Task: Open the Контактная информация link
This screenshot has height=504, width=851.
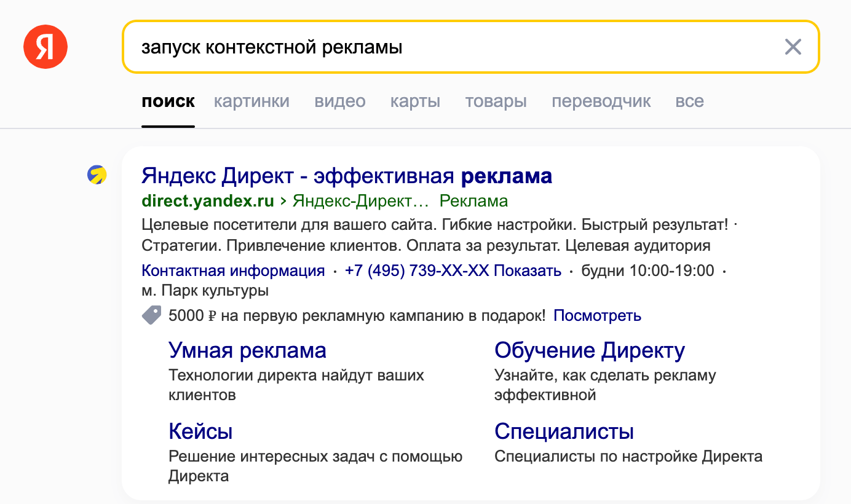Action: [x=232, y=270]
